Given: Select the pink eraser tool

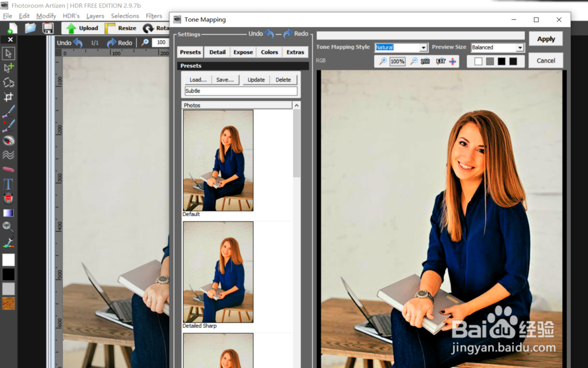Looking at the screenshot, I should coord(8,170).
